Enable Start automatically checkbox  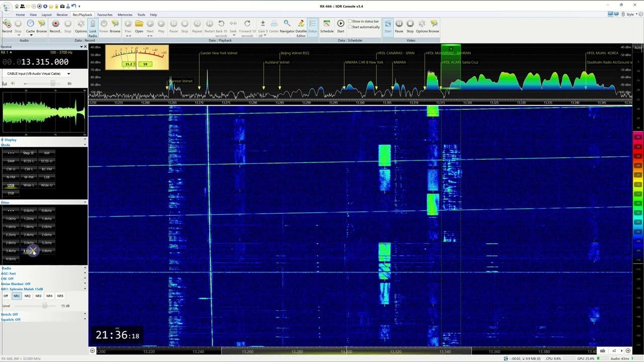tap(350, 27)
